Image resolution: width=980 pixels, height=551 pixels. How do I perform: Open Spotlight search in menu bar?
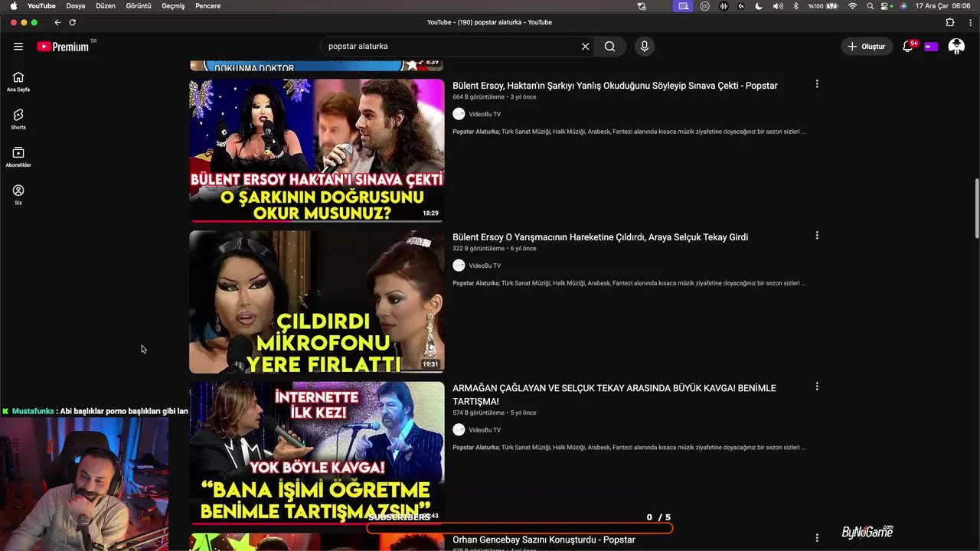871,6
